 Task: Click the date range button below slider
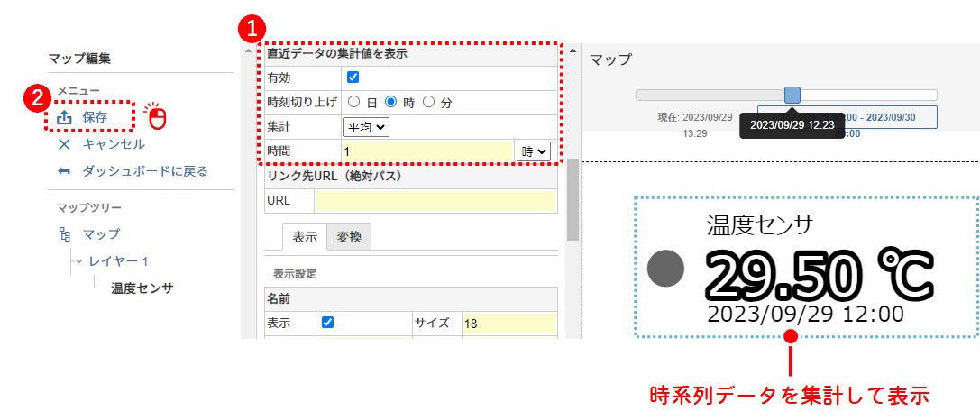(847, 117)
